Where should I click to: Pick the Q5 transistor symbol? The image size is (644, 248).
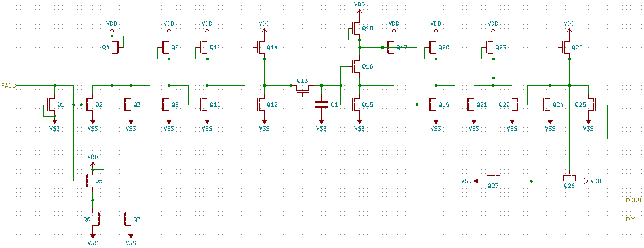[89, 181]
